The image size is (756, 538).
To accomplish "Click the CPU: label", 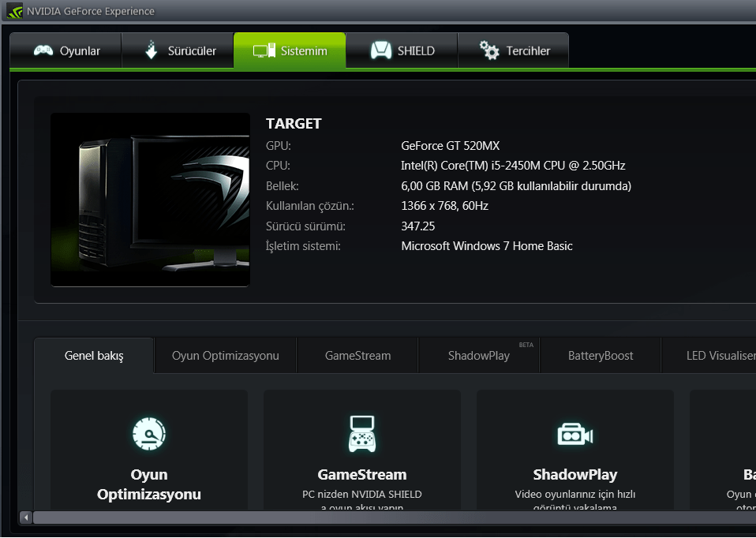I will point(278,166).
